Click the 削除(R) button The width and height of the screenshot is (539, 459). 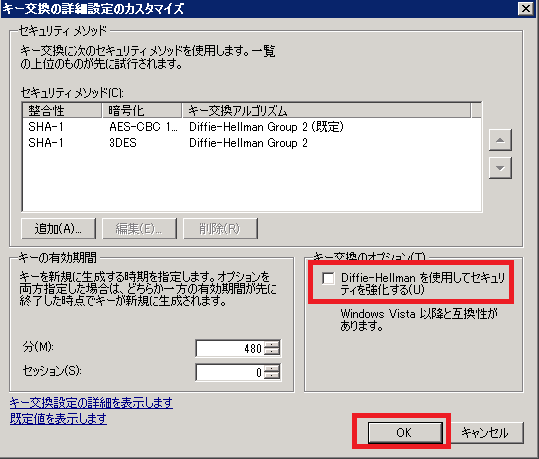tap(220, 228)
